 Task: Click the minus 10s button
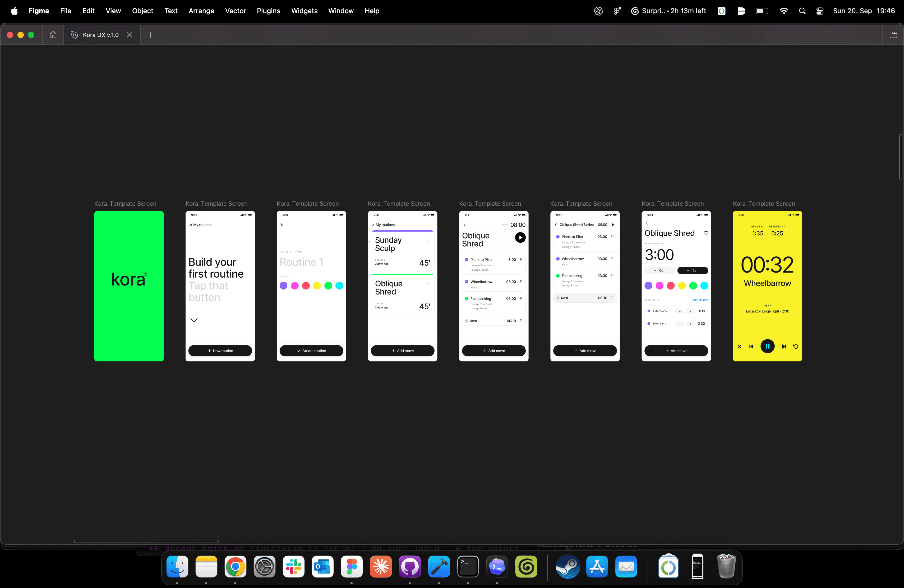coord(659,270)
